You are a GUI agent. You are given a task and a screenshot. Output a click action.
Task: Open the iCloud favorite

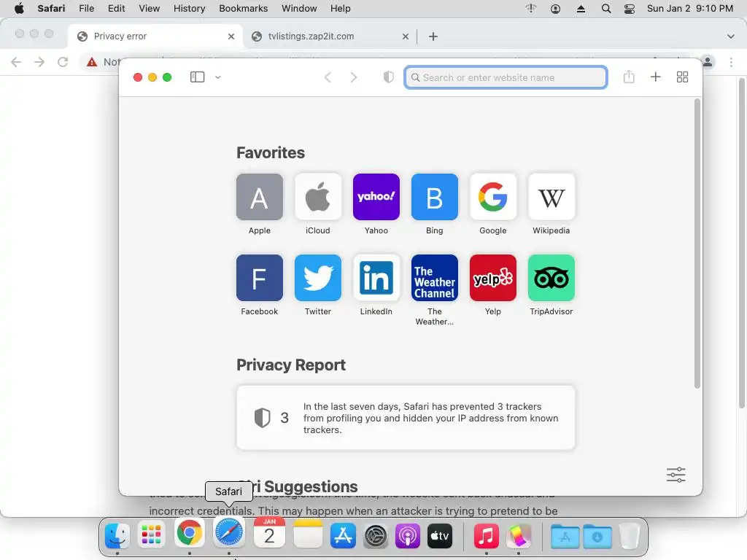click(318, 197)
